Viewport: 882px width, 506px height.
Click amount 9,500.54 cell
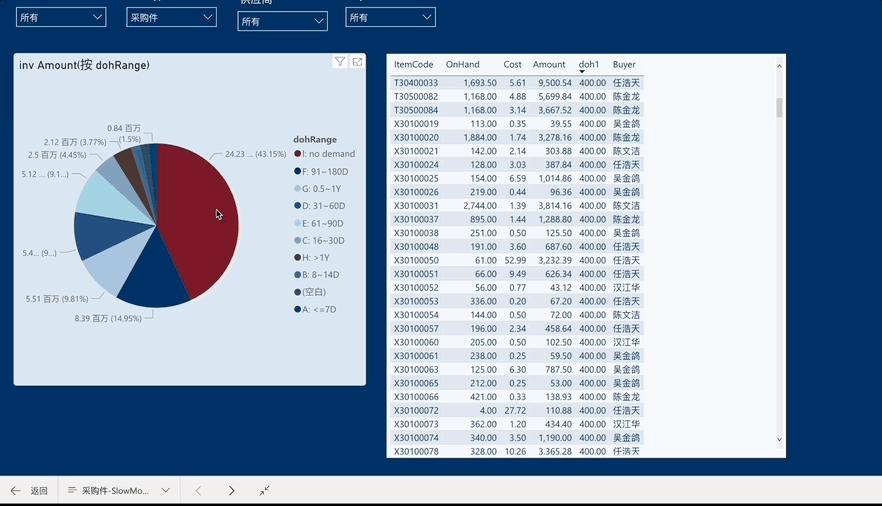[x=555, y=83]
